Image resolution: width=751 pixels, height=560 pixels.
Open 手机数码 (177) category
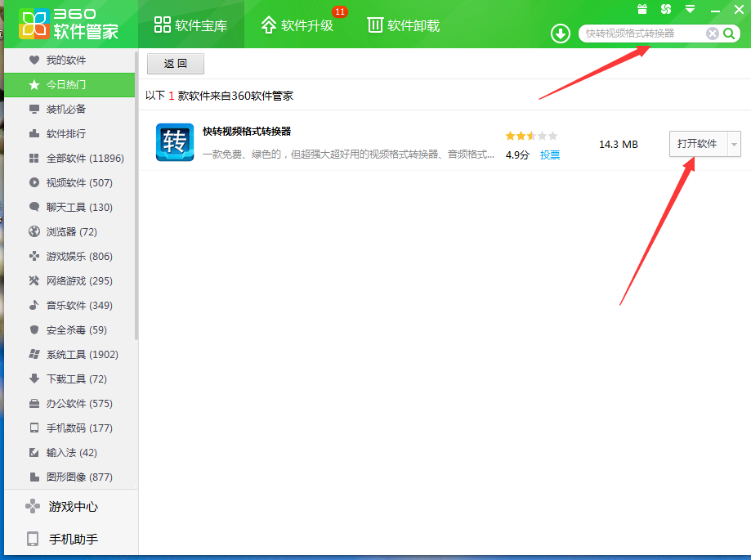tap(69, 428)
